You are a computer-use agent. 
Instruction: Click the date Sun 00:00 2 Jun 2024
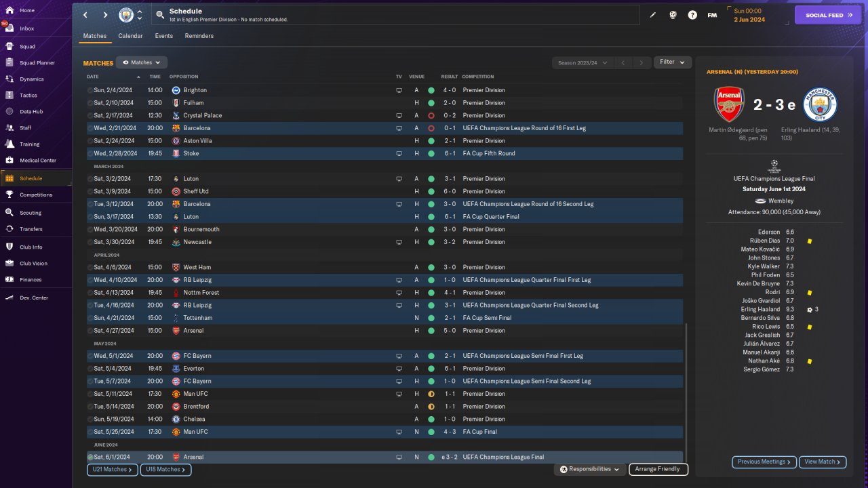click(x=749, y=15)
